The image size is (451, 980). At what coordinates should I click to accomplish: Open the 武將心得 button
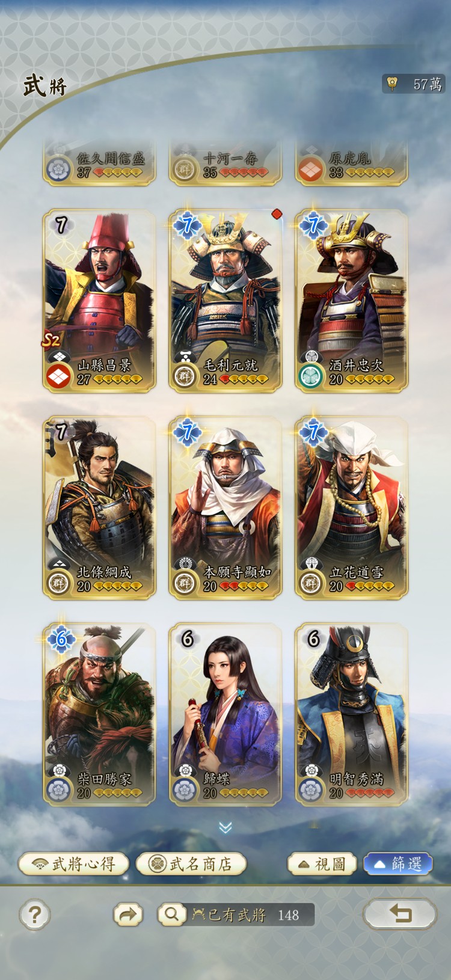click(x=74, y=864)
